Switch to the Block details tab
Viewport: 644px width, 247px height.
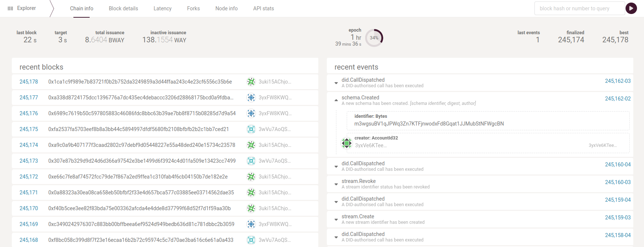123,8
